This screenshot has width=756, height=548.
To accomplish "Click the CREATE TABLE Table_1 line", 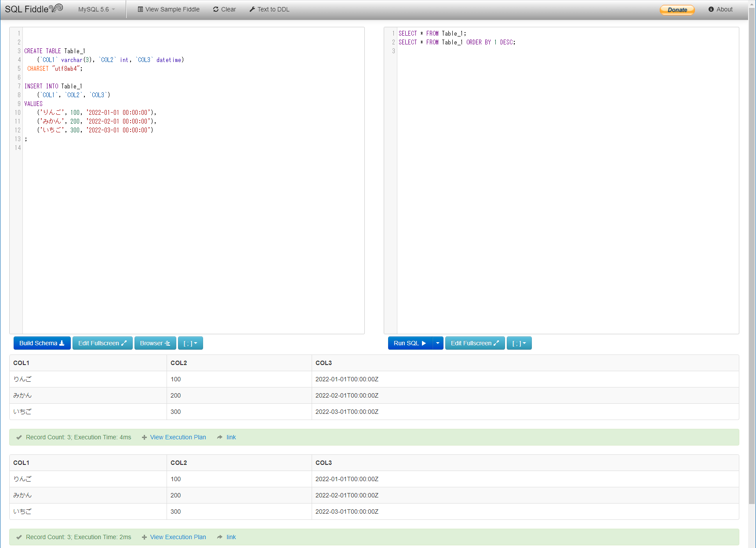I will [55, 51].
